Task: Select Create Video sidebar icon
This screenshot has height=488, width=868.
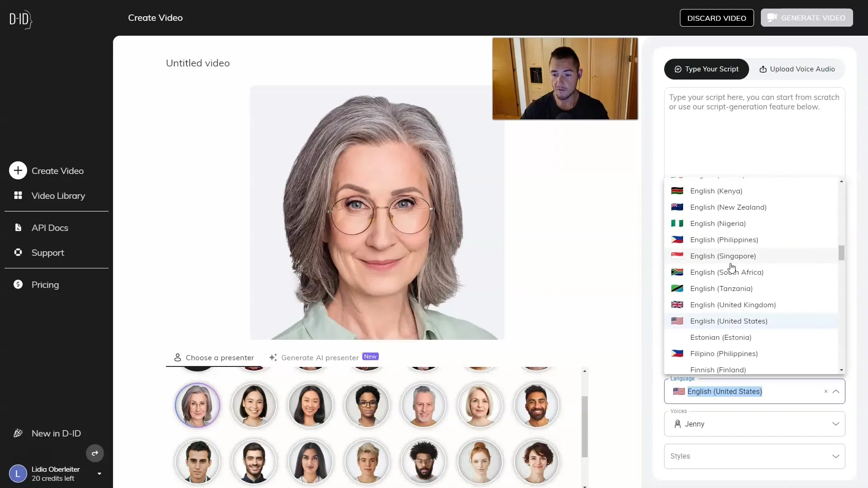Action: pyautogui.click(x=18, y=171)
